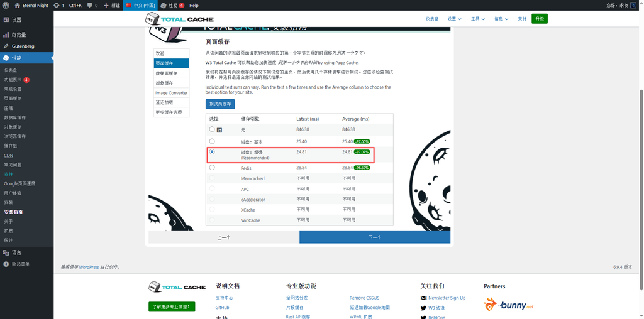Screen dimensions: 644x319
Task: Open 功能展示 submenu item
Action: click(x=16, y=80)
